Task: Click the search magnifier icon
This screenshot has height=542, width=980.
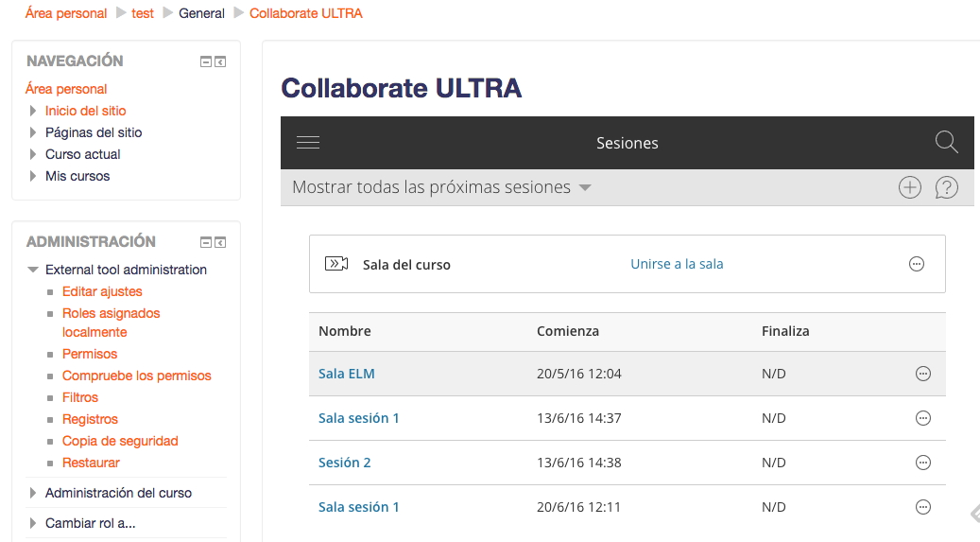Action: click(946, 143)
